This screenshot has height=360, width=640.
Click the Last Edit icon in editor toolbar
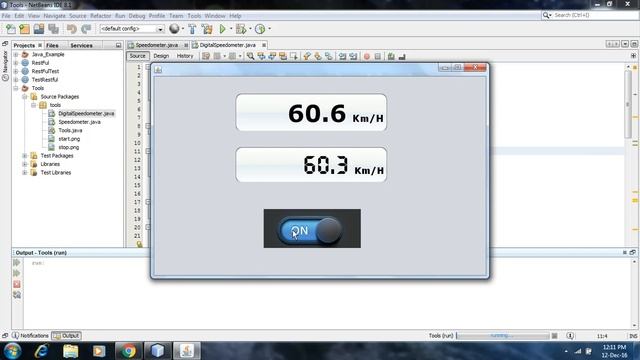[x=206, y=56]
